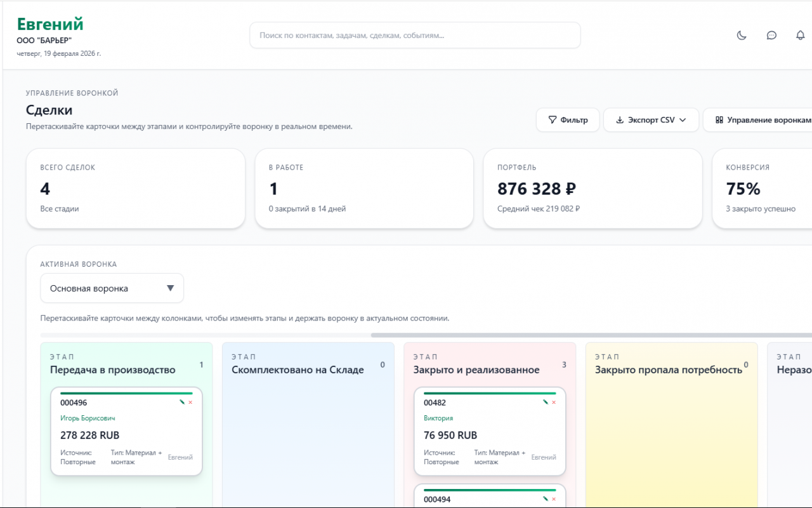The height and width of the screenshot is (508, 812).
Task: Click the date четверг, 19 февраля 2026
Action: [58, 53]
